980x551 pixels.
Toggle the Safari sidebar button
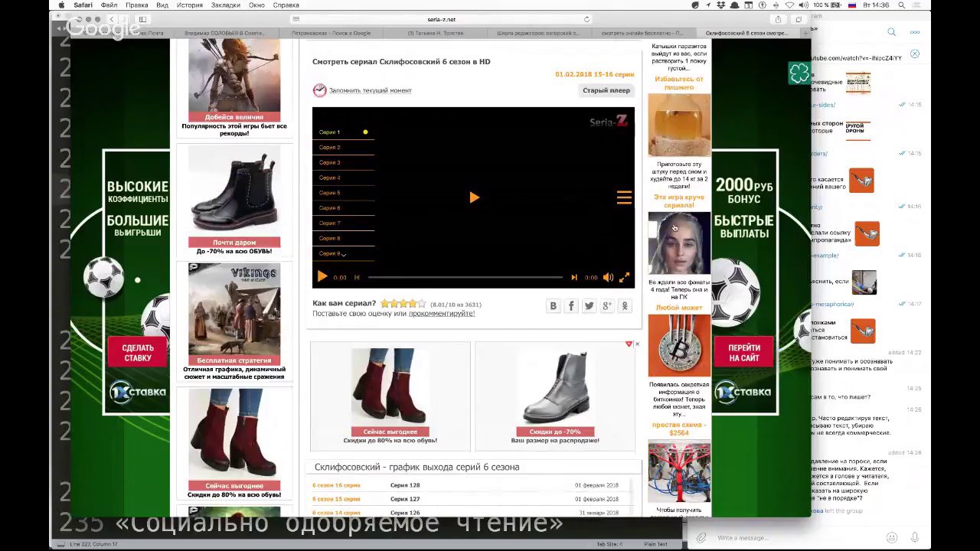[x=142, y=19]
